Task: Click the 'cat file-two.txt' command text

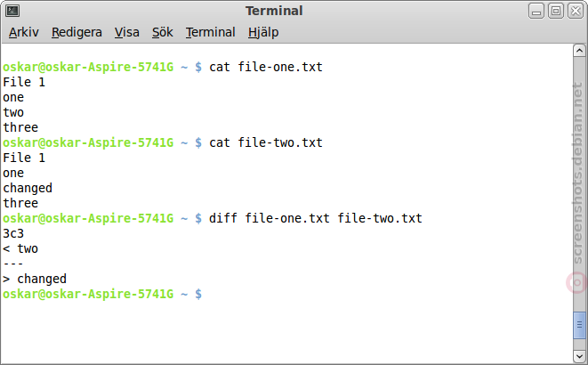Action: (265, 143)
